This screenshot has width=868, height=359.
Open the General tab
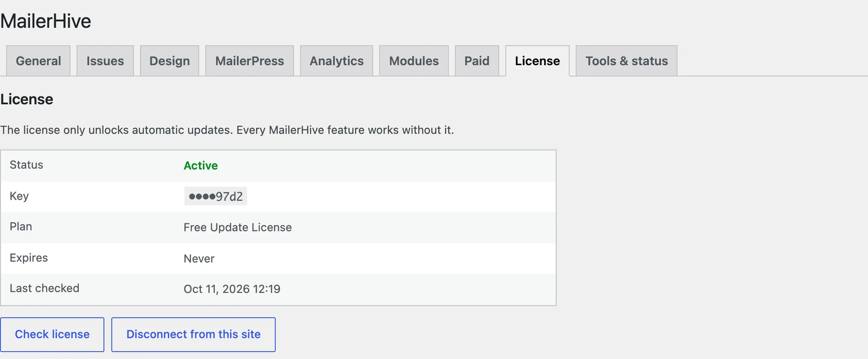click(x=39, y=61)
